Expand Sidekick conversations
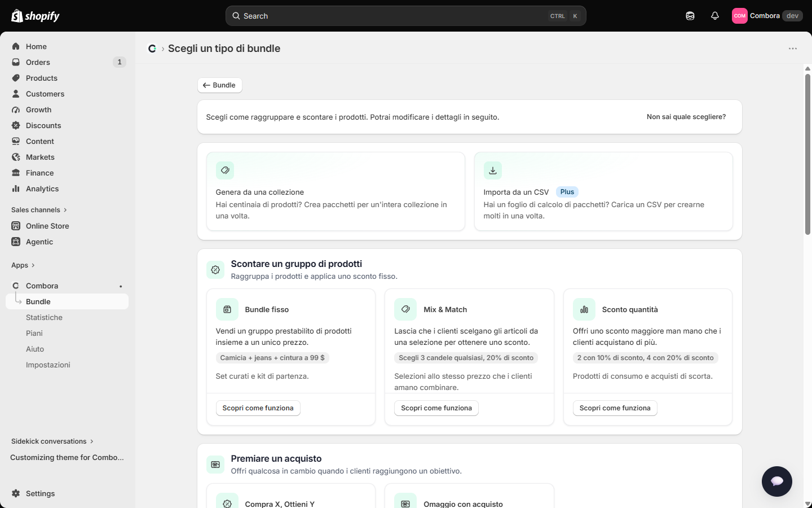 (x=52, y=441)
